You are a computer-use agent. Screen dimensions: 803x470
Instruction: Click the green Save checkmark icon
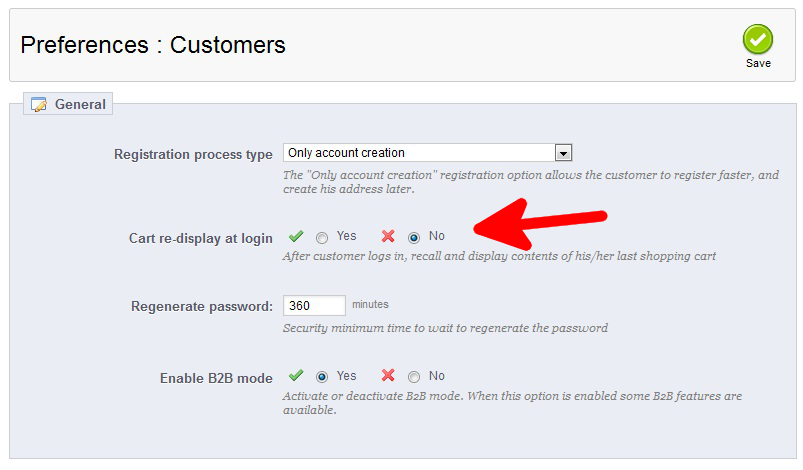coord(758,40)
